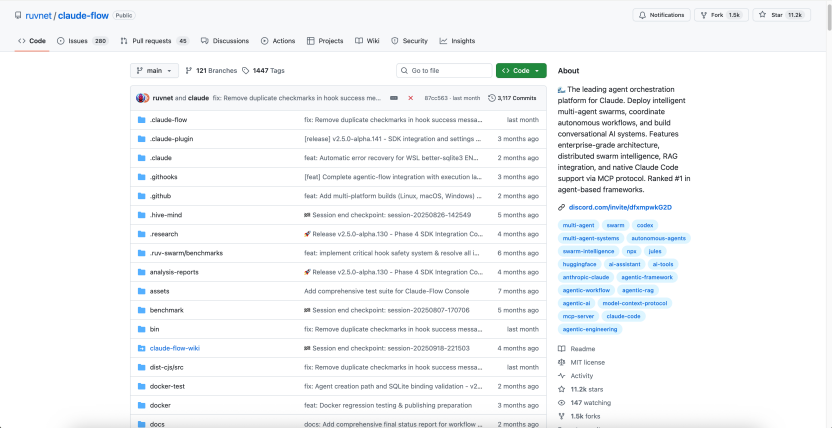Open the 3,117 Commits history

513,98
